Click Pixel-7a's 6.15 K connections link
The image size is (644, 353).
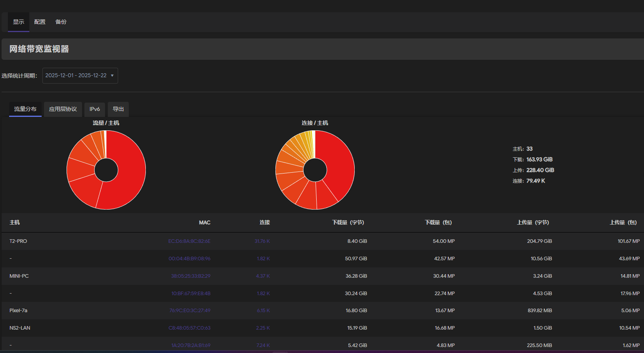(263, 311)
